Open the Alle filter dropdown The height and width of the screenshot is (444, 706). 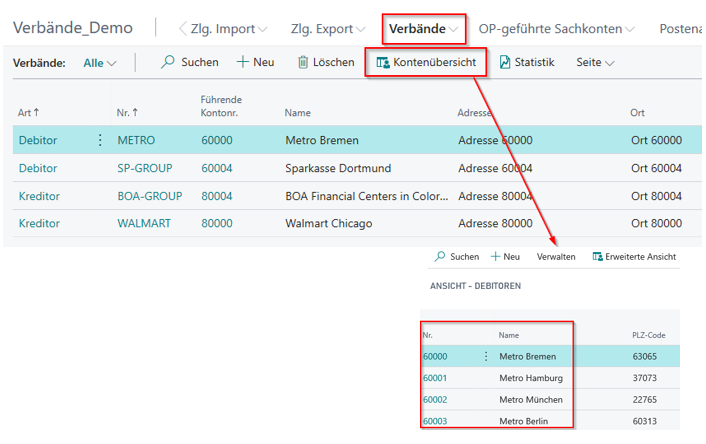100,63
